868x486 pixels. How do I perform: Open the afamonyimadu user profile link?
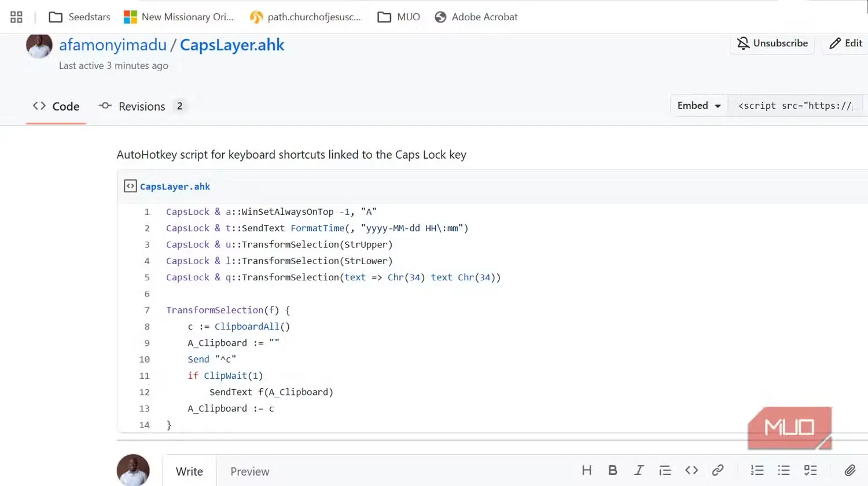tap(113, 45)
